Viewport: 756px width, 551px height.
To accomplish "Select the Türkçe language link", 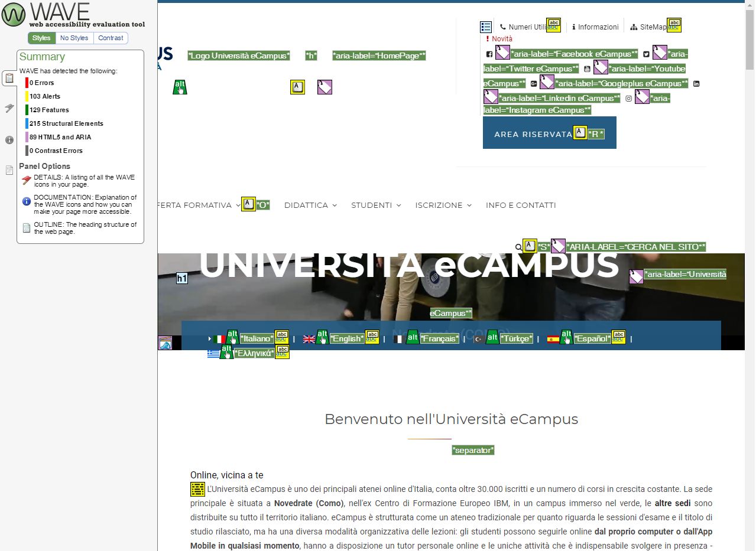I will tap(516, 338).
